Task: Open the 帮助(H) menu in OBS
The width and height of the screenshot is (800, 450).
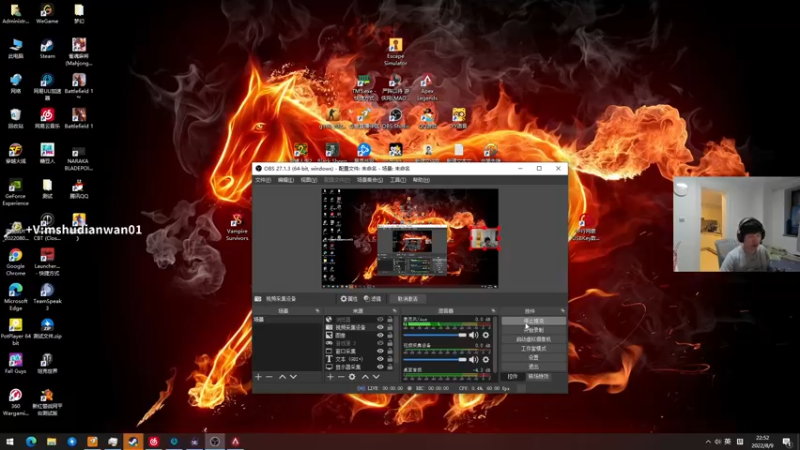Action: [421, 180]
